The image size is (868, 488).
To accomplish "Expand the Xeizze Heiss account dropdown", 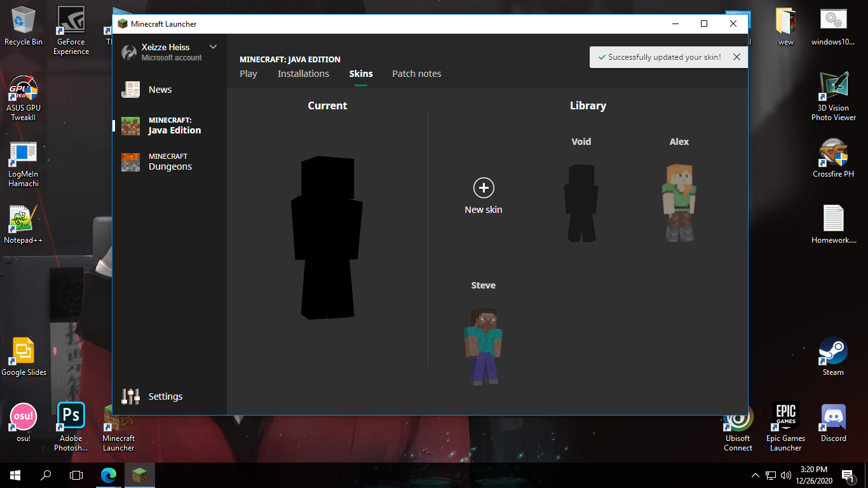I will click(213, 47).
